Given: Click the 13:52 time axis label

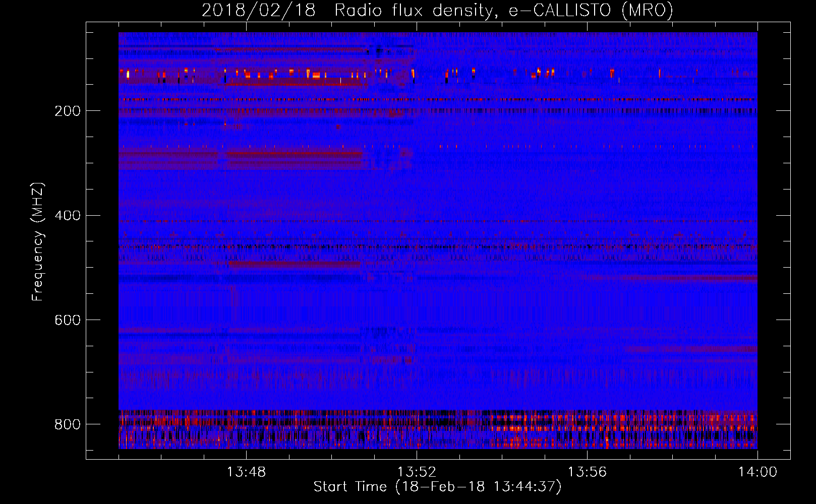Looking at the screenshot, I should click(x=417, y=472).
